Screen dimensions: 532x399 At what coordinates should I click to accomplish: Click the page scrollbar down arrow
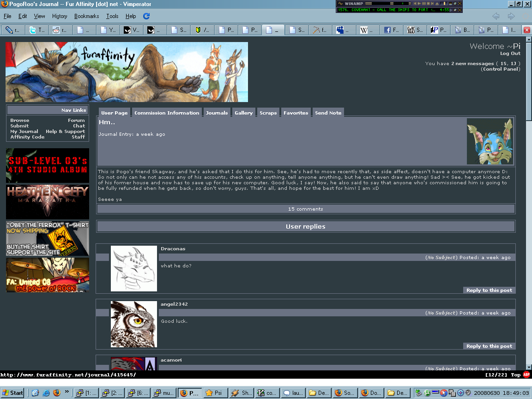click(x=529, y=367)
